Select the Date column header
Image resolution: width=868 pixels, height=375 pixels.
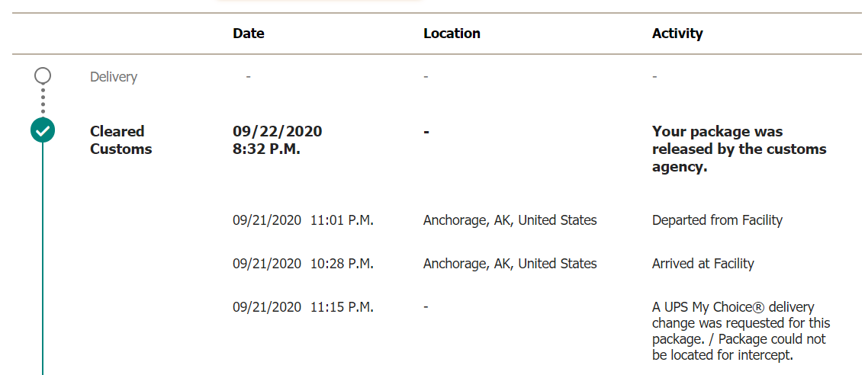point(249,34)
